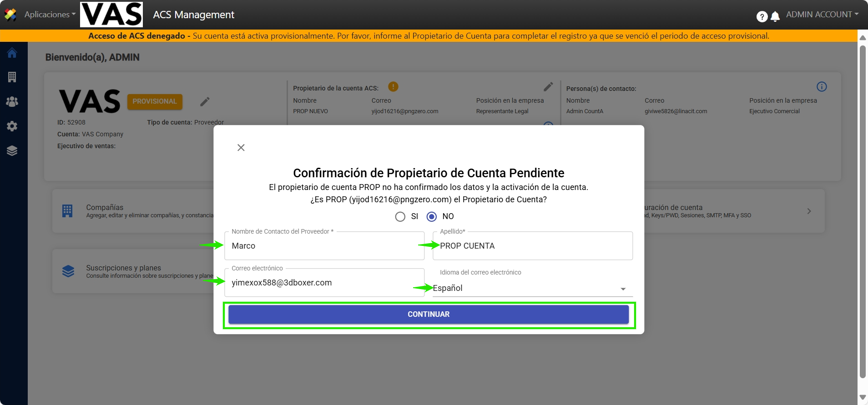
Task: Close the confirmation dialog with X
Action: [241, 148]
